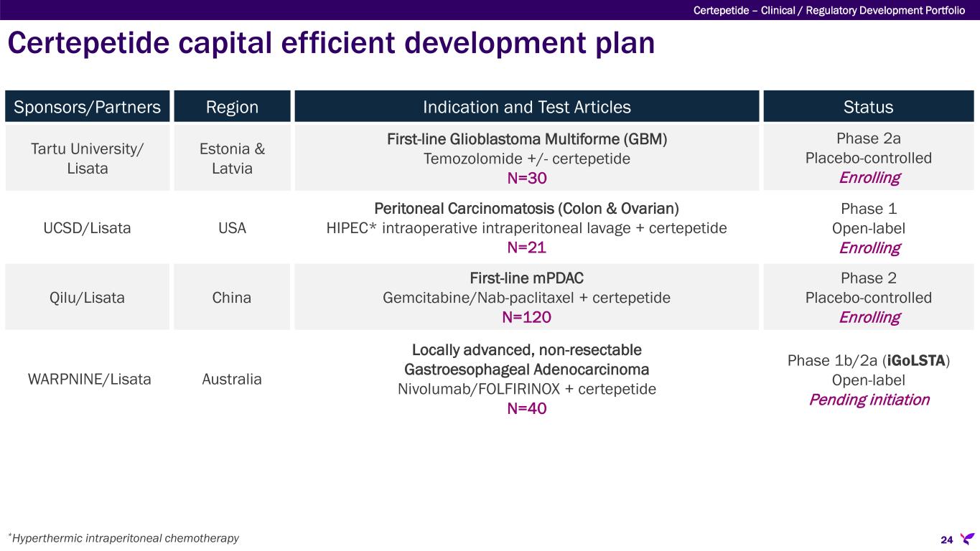Select the UCSD/Lisata sponsor cell
The width and height of the screenshot is (980, 551).
(x=87, y=228)
